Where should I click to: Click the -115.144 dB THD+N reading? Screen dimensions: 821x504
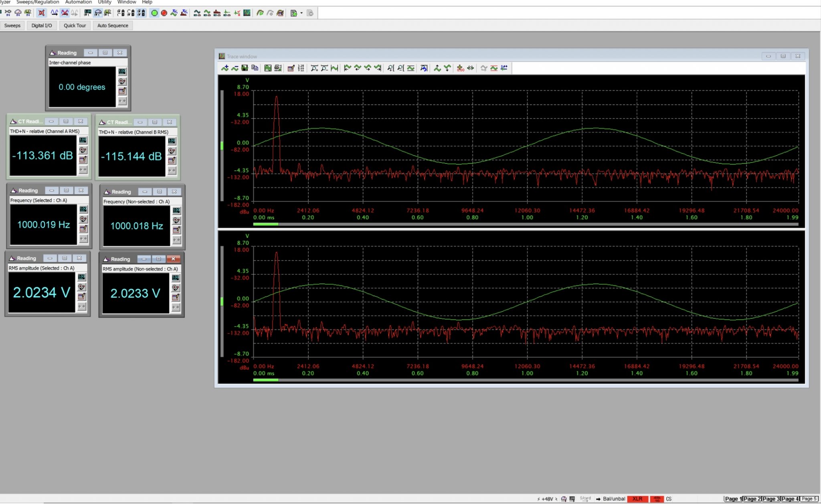131,156
